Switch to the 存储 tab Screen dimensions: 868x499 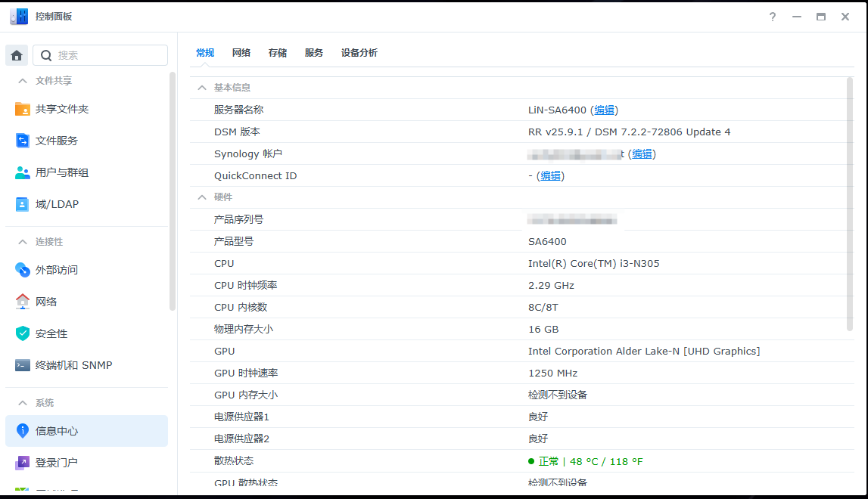point(278,53)
